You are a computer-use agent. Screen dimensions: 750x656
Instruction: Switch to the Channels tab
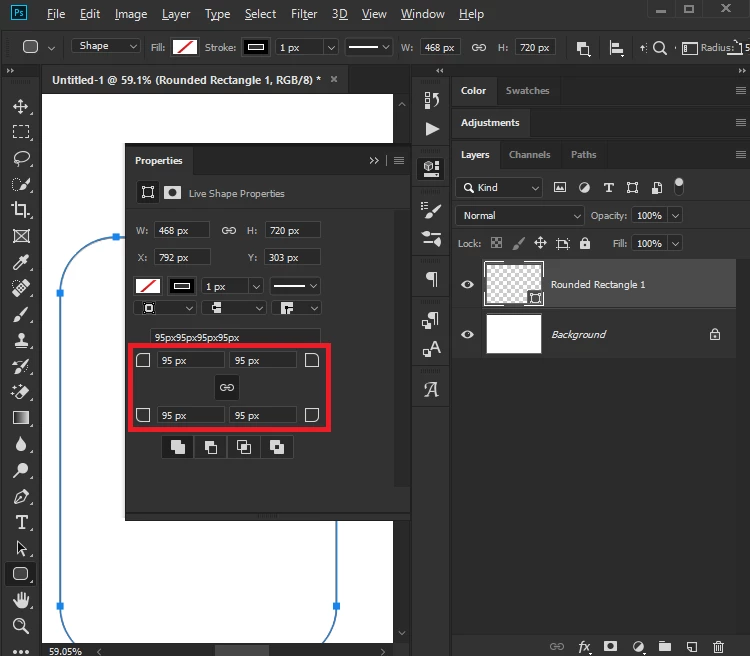click(x=529, y=155)
